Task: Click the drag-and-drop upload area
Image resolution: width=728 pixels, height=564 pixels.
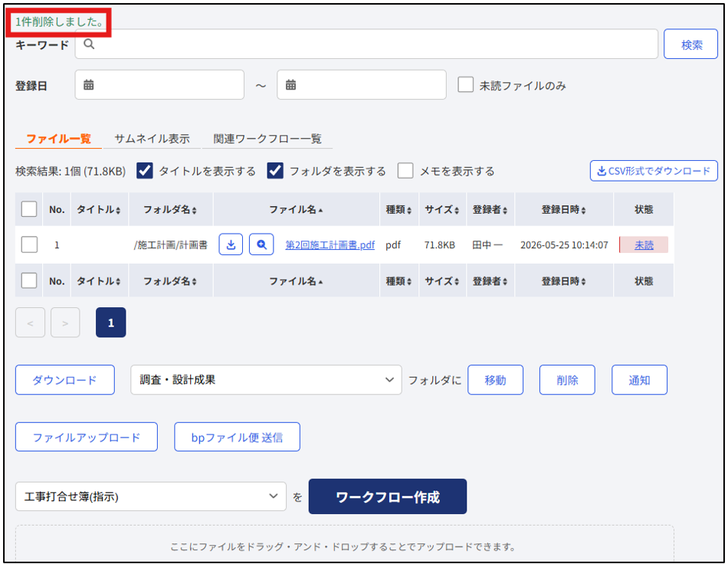Action: point(345,543)
